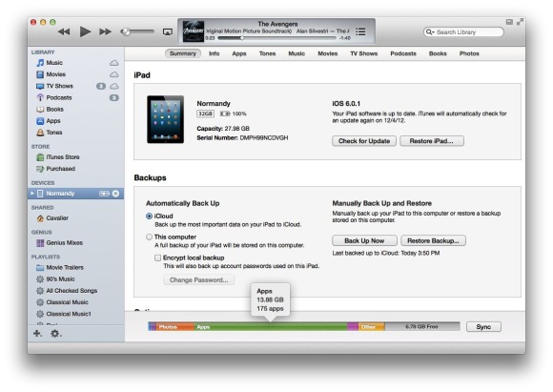
Task: Switch to the Books tab
Action: click(x=438, y=53)
